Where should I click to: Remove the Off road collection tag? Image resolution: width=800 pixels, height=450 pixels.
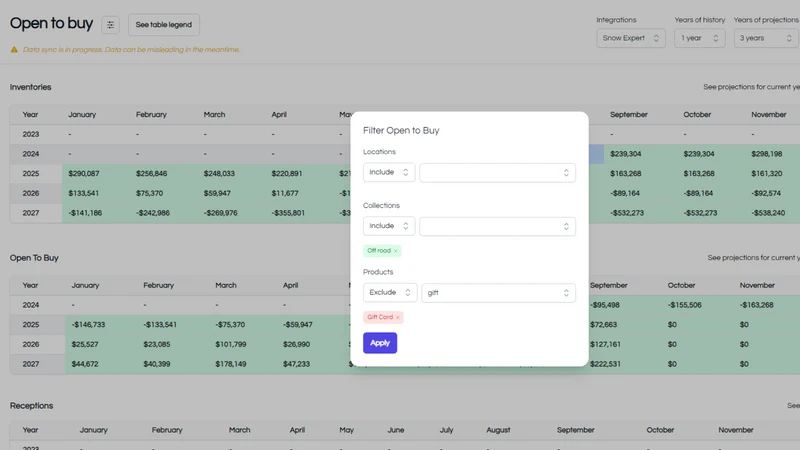point(395,251)
